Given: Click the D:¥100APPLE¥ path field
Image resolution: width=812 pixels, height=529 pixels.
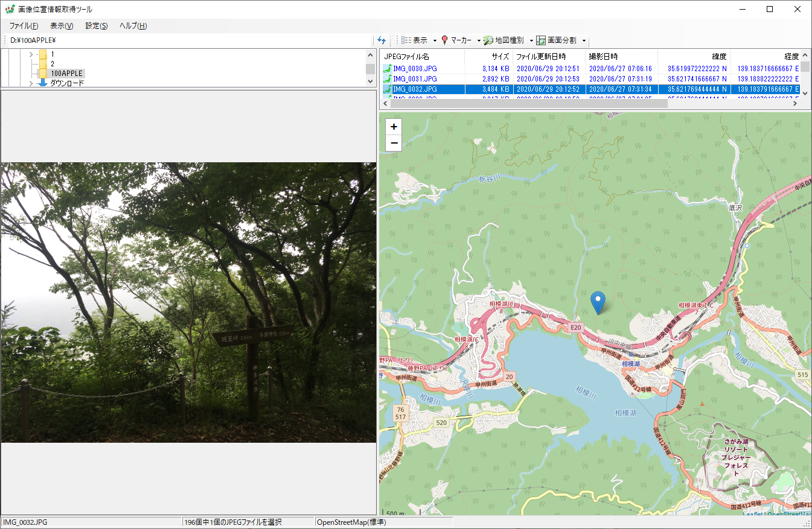Looking at the screenshot, I should click(190, 40).
